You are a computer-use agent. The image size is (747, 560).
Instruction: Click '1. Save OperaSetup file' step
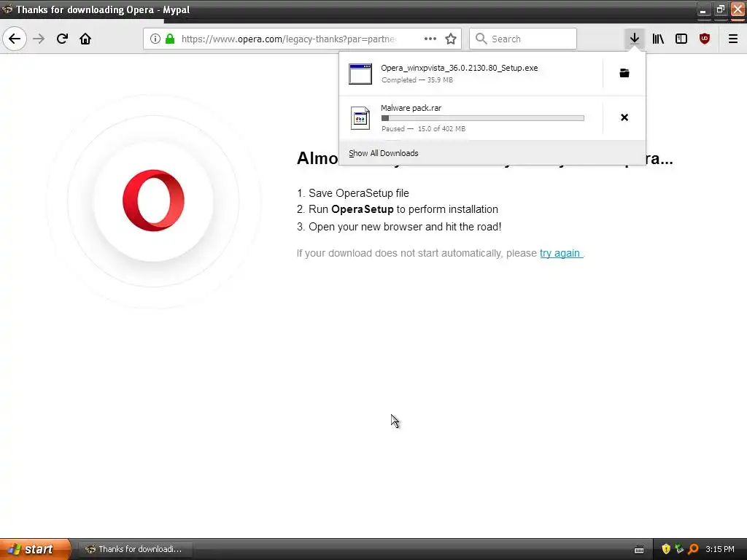353,193
